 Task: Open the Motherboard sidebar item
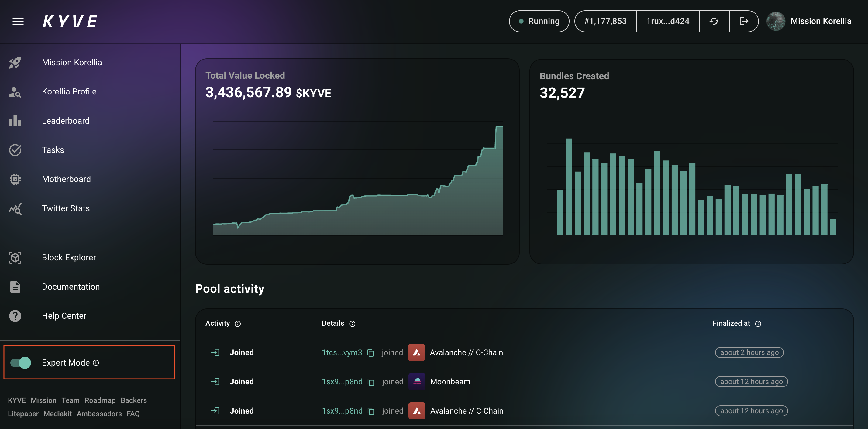click(x=66, y=179)
